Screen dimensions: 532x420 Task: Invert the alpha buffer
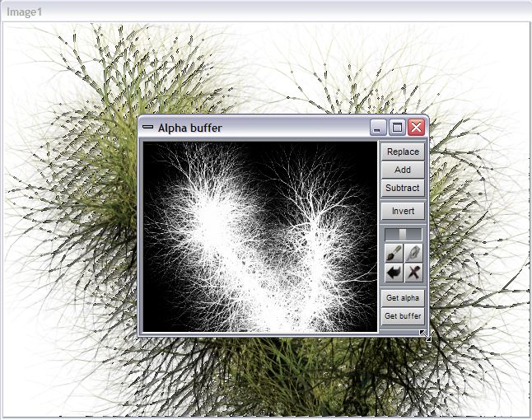click(x=403, y=211)
